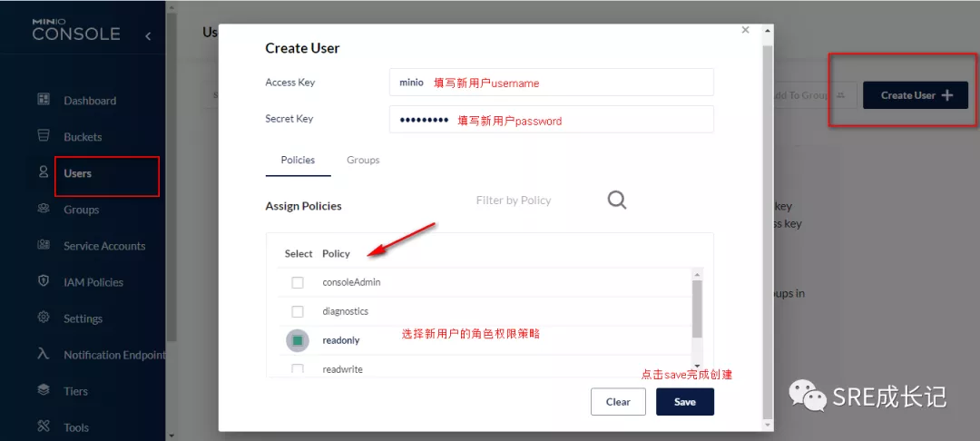Click the Create User button
This screenshot has height=441, width=980.
click(916, 95)
